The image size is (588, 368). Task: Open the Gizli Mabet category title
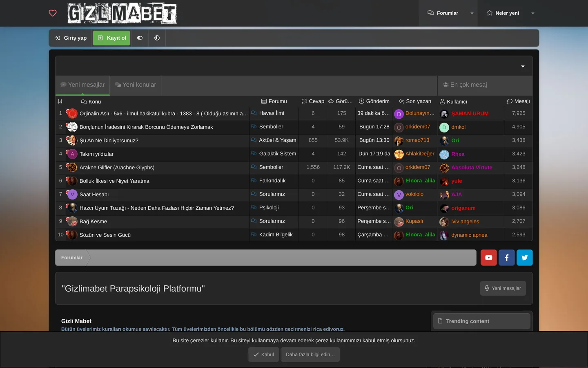pyautogui.click(x=76, y=321)
